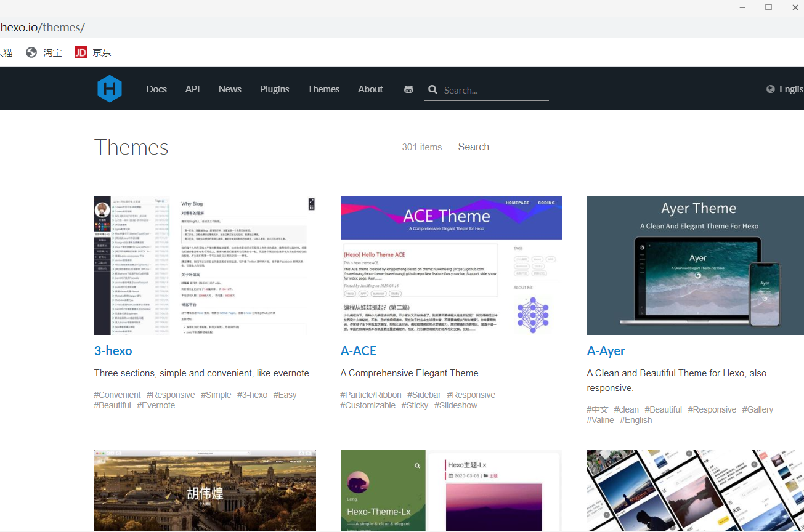804x532 pixels.
Task: Select the News navigation item
Action: [230, 89]
